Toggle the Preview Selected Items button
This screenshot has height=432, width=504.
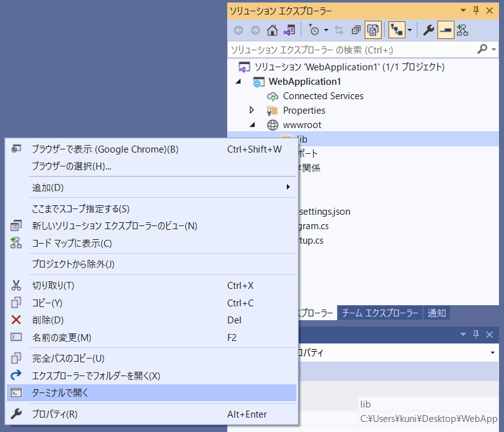[x=446, y=30]
